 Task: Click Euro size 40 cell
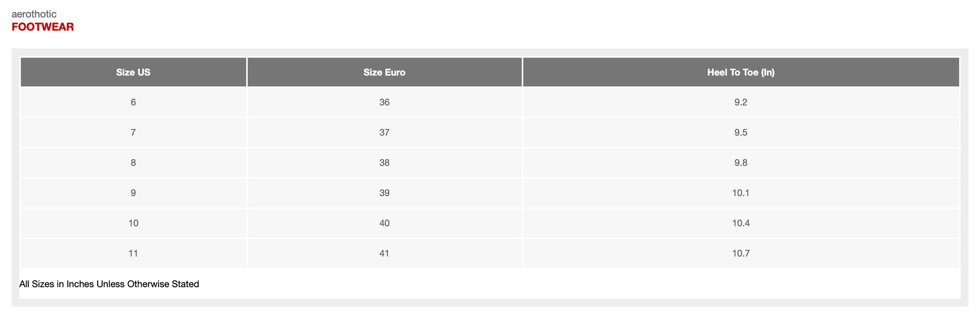tap(384, 223)
